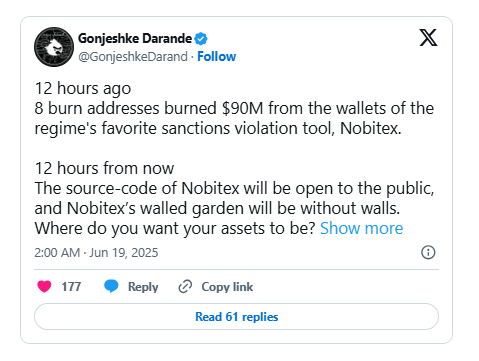Open Gonjeshke Darande's profile avatar
The height and width of the screenshot is (361, 479).
click(54, 47)
